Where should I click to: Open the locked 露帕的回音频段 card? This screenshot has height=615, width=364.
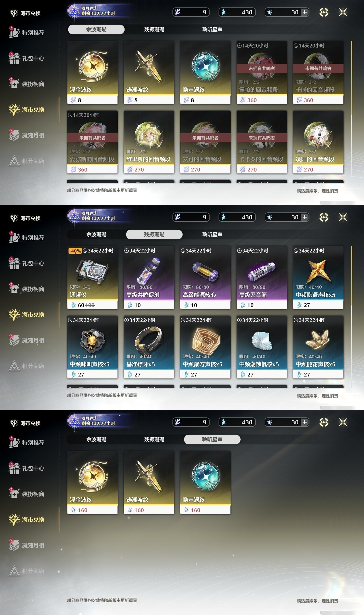click(x=262, y=73)
